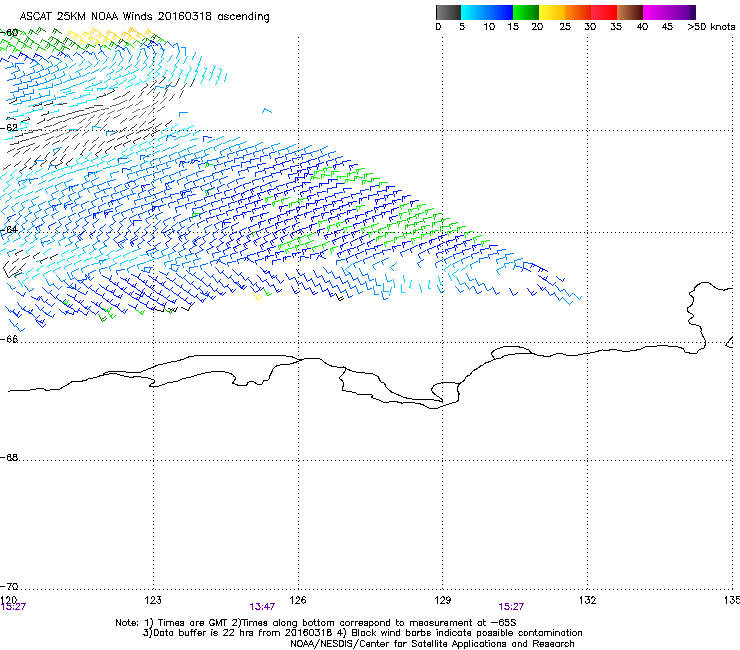Click the '45' legend tick label
740x650 pixels.
point(667,27)
